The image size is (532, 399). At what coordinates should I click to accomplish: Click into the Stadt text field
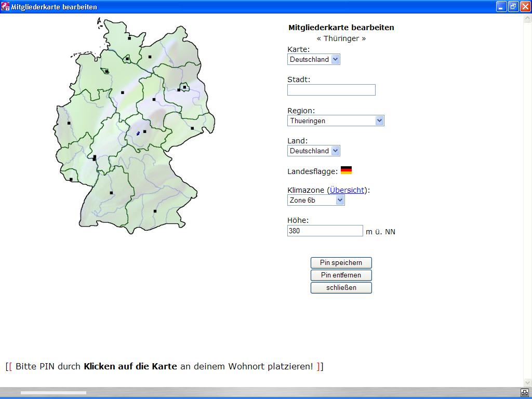coord(331,90)
